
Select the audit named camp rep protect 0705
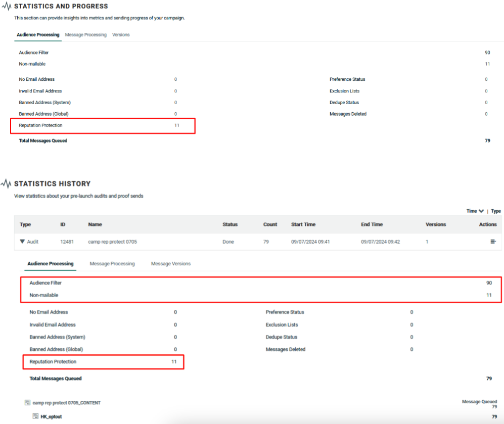tap(112, 242)
